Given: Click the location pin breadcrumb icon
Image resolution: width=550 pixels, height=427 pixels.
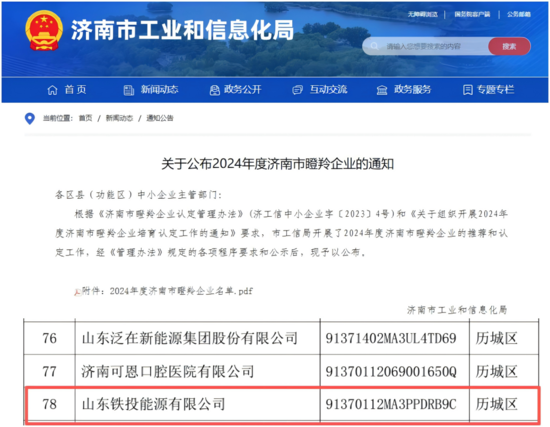Looking at the screenshot, I should pyautogui.click(x=30, y=118).
